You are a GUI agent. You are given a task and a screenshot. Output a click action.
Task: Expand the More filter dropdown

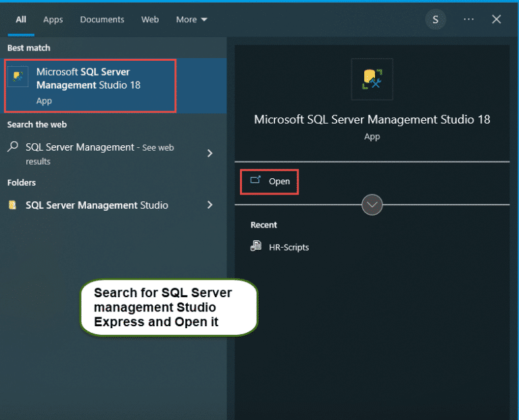pos(191,20)
